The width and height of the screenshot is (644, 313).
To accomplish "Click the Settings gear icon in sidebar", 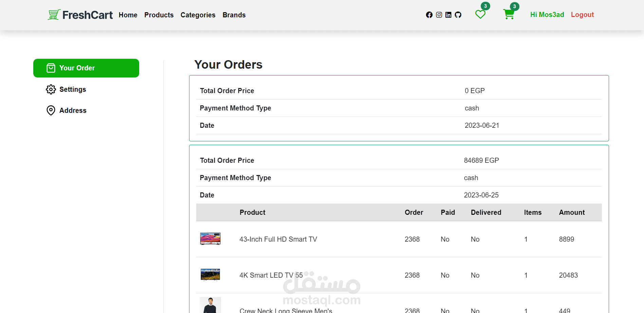I will [51, 89].
